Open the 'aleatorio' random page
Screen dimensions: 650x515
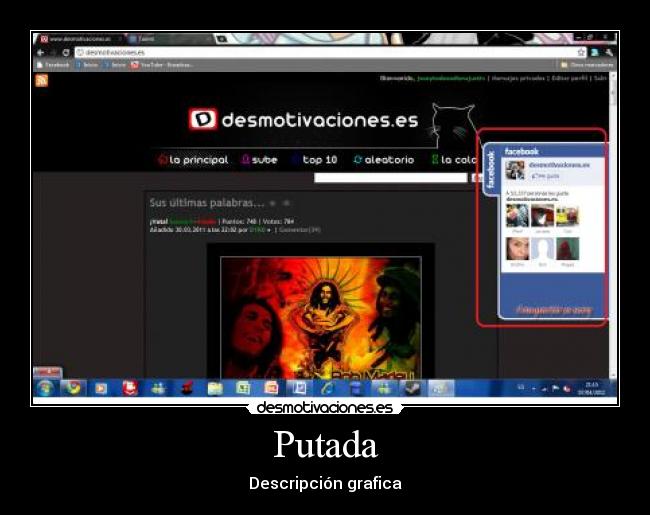coord(383,160)
